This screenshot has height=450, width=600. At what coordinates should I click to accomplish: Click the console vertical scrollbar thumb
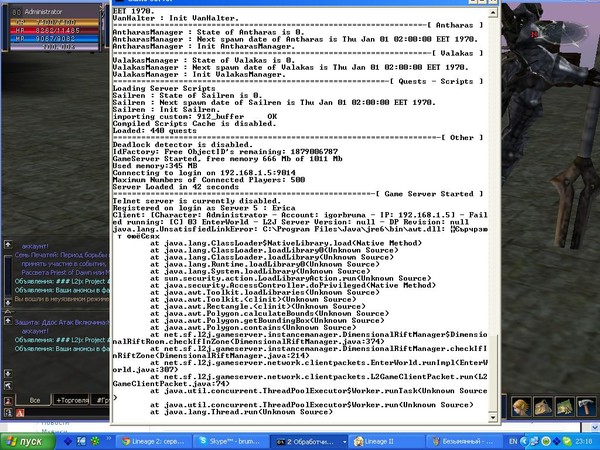pos(493,373)
